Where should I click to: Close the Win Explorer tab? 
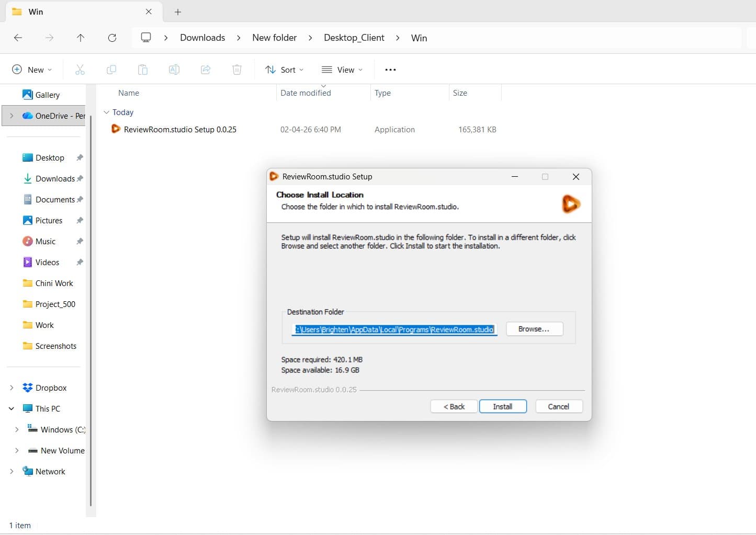click(149, 12)
